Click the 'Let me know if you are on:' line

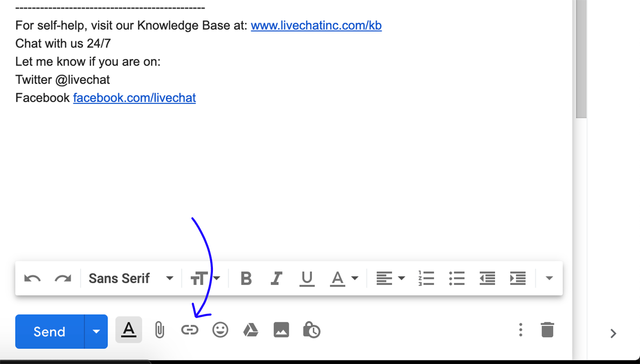coord(88,62)
